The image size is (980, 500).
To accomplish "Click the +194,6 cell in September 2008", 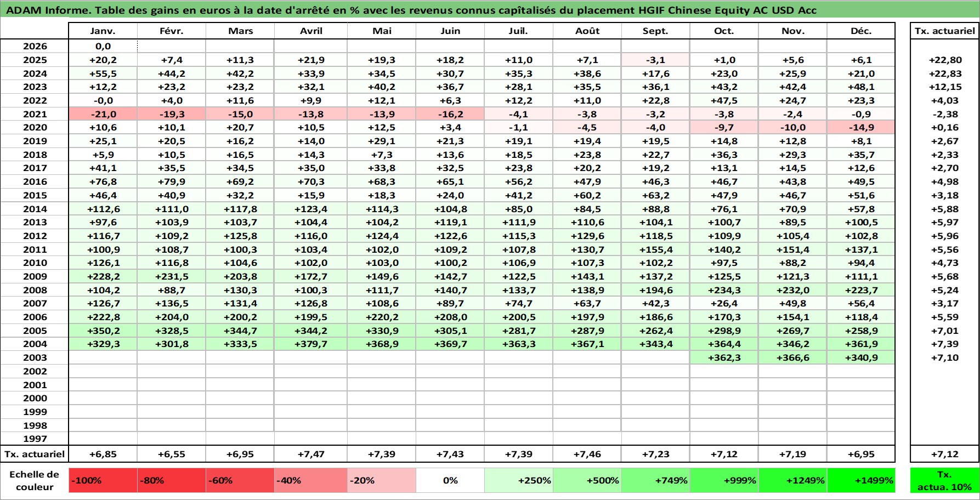I will [655, 290].
